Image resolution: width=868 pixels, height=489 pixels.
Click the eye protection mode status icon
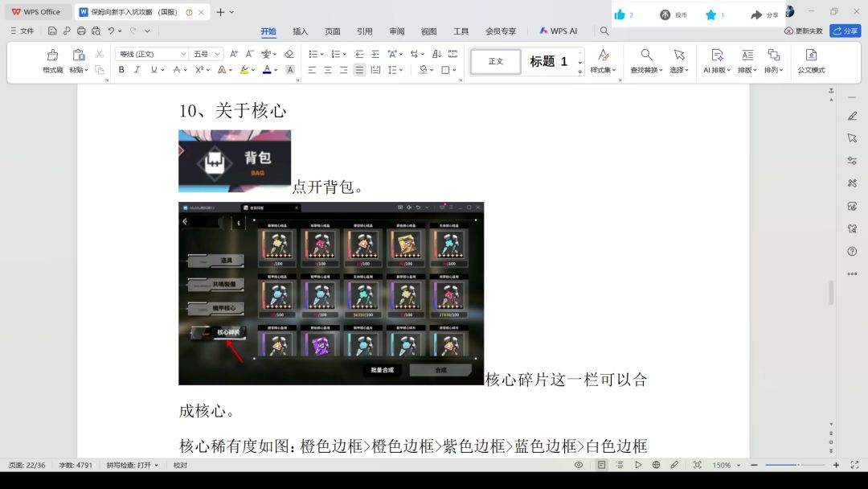tap(579, 465)
